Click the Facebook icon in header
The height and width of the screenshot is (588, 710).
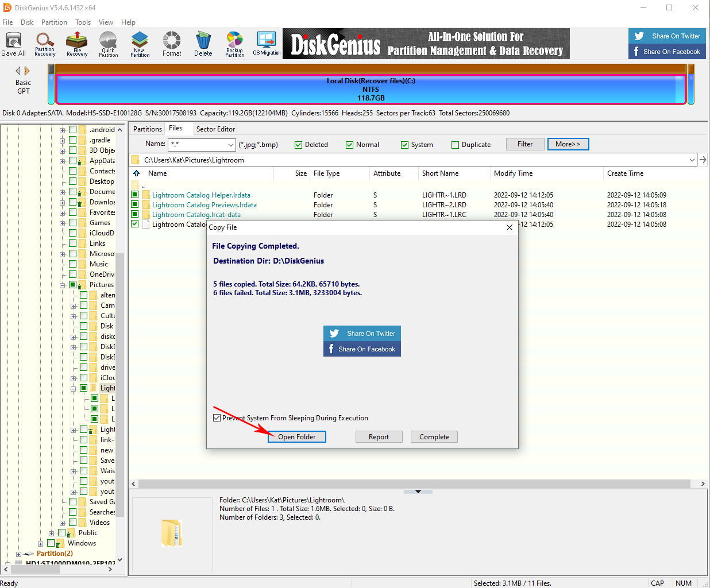[636, 52]
